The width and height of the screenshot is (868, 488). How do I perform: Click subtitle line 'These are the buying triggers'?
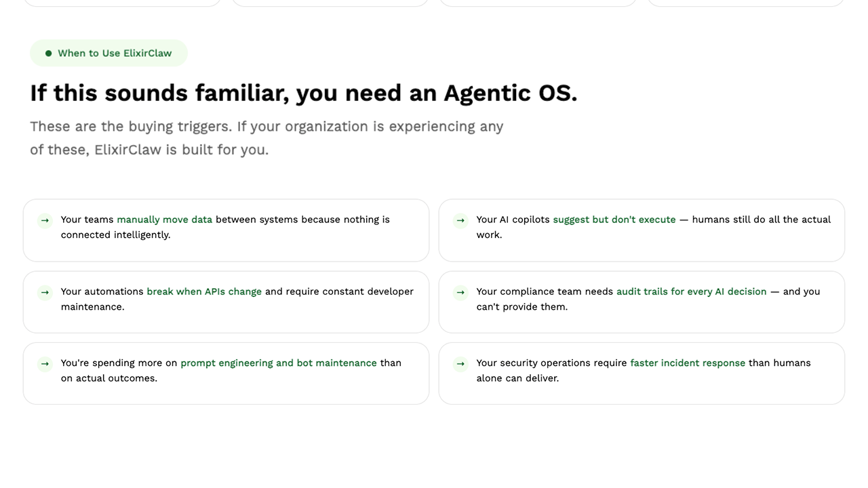(x=267, y=127)
